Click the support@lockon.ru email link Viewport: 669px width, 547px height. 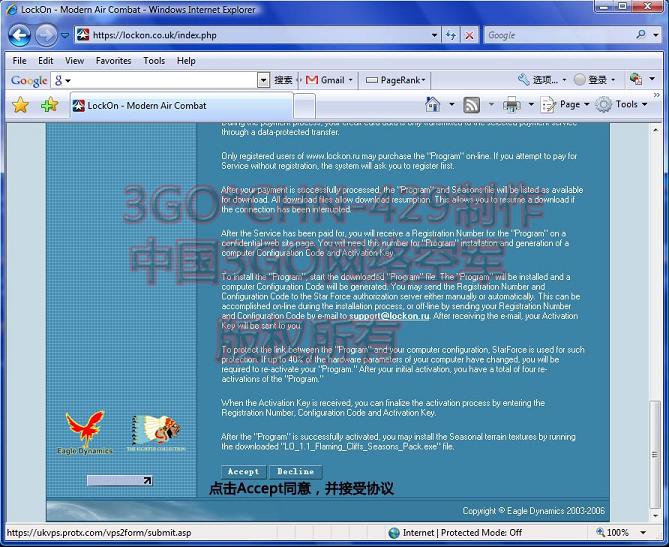click(x=389, y=316)
